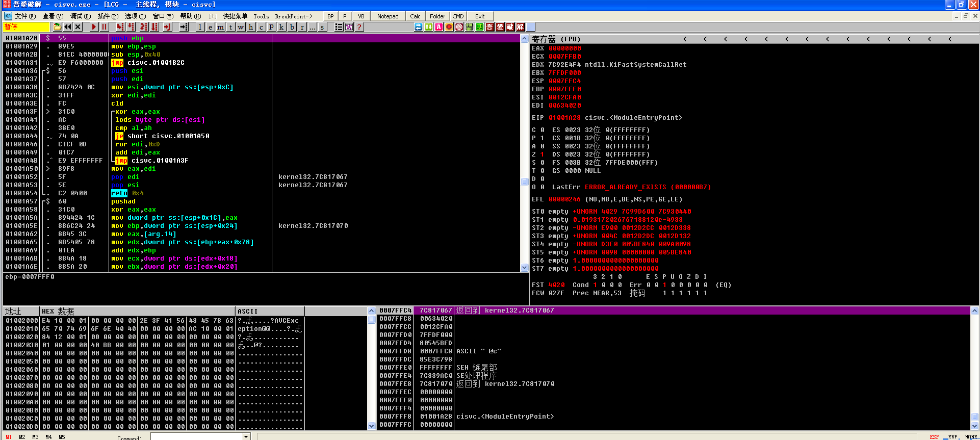
Task: Toggle the P flag value in registers
Action: point(542,138)
